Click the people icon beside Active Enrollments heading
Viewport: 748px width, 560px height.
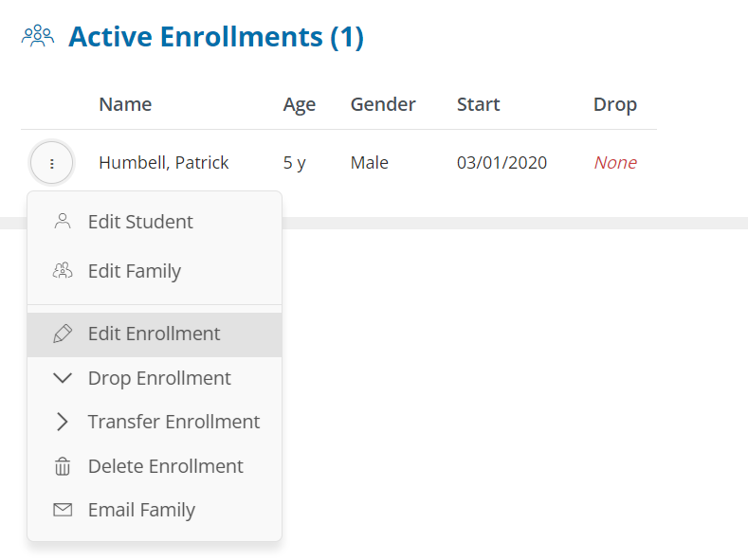pyautogui.click(x=38, y=36)
